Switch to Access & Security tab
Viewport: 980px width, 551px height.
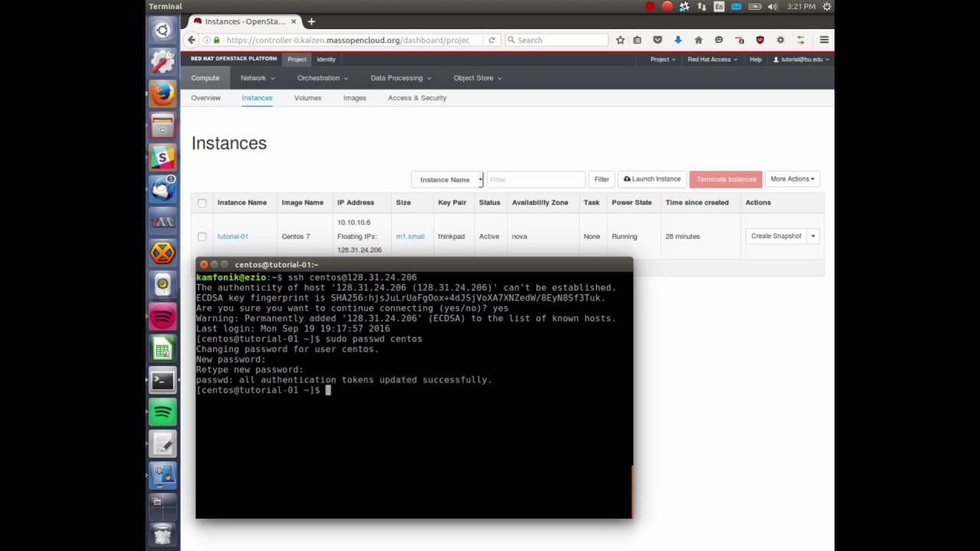coord(417,98)
